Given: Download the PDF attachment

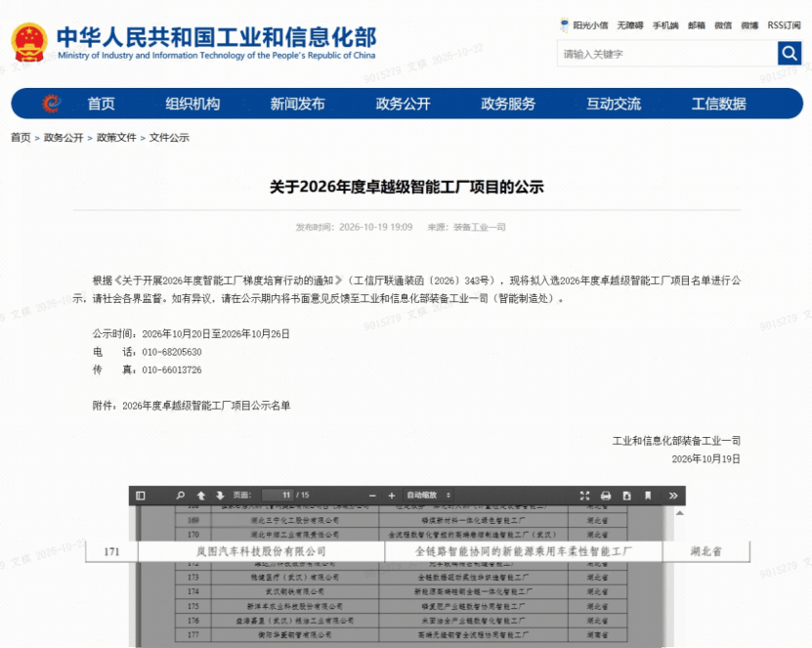Looking at the screenshot, I should 626,496.
